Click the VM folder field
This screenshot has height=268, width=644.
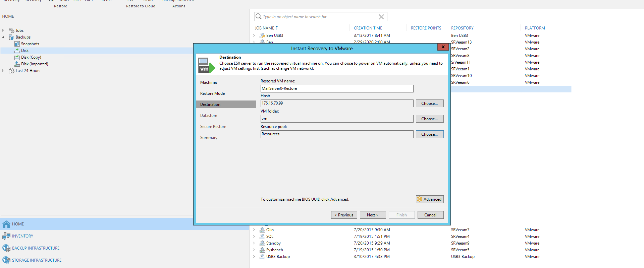337,119
